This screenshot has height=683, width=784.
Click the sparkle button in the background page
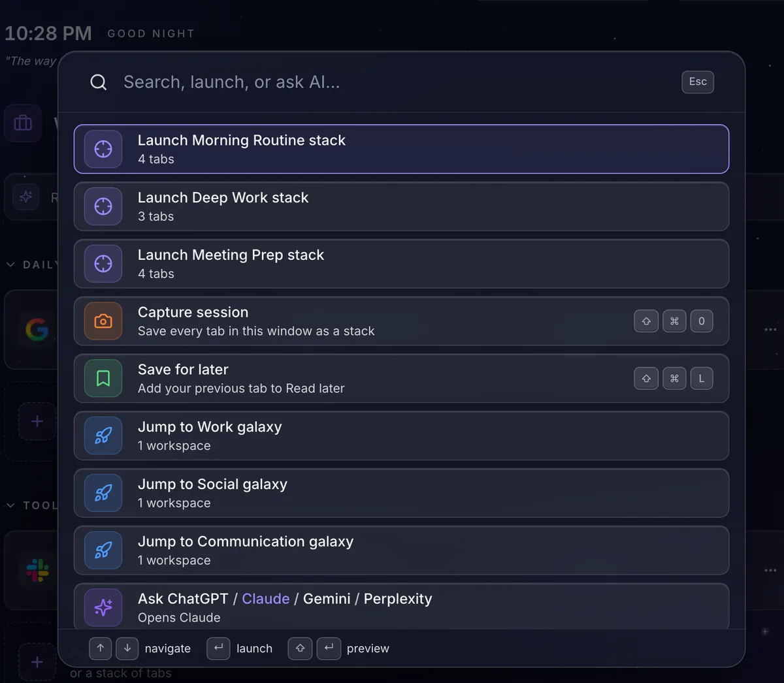point(26,197)
